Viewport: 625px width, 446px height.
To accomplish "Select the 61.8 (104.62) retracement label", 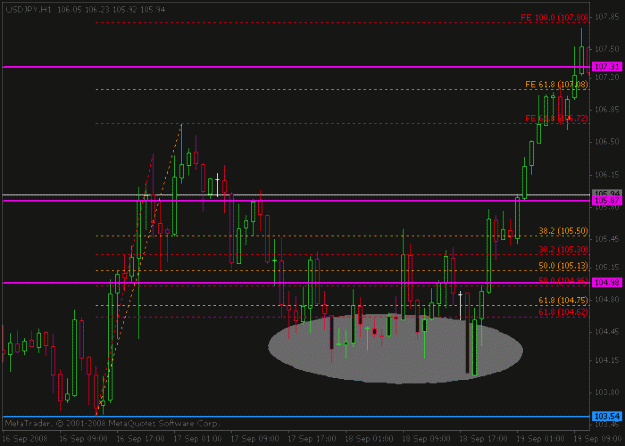I will tap(563, 312).
